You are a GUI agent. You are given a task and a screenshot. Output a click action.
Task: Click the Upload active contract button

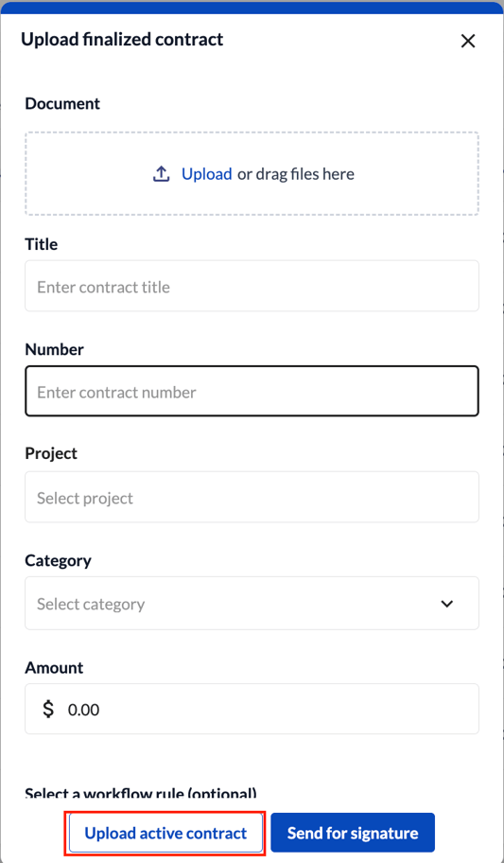click(165, 833)
